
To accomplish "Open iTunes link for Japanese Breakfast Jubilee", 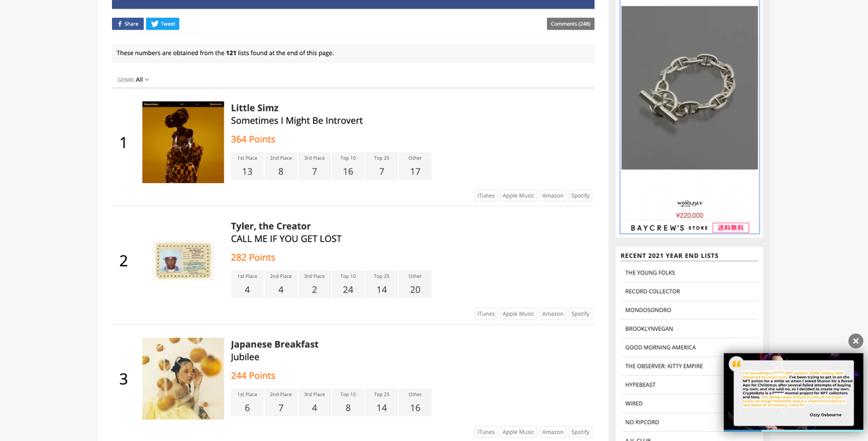I will click(x=486, y=432).
